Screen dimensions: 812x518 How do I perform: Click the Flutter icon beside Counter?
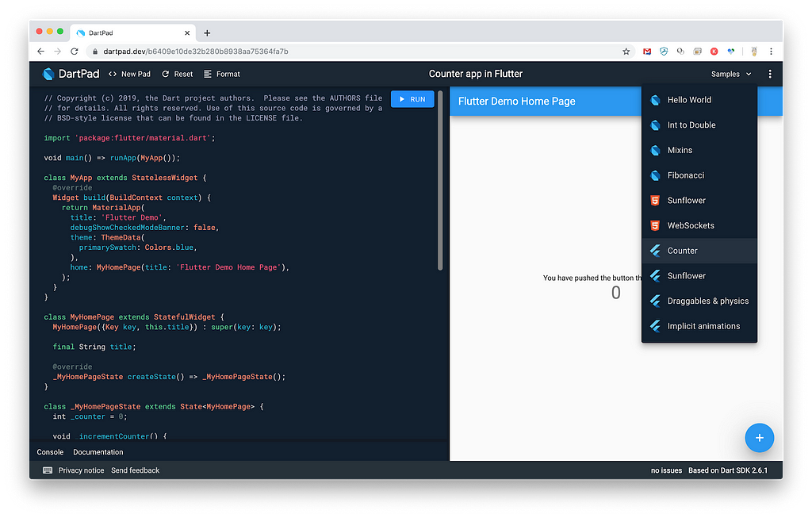(655, 251)
